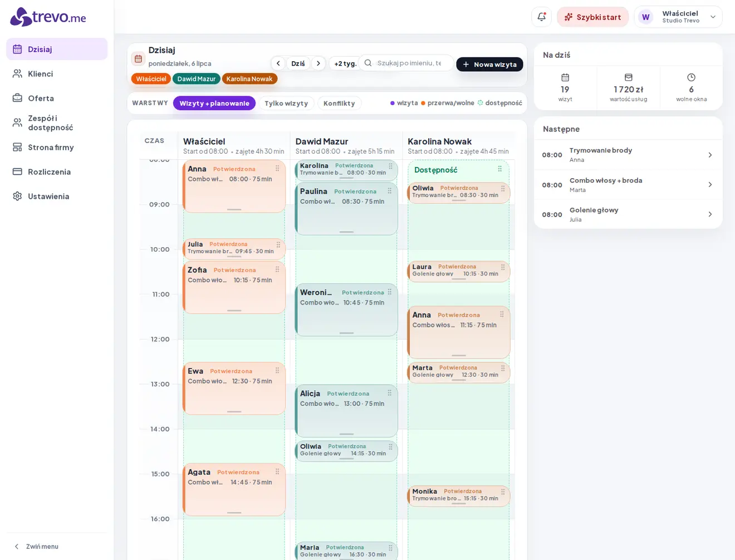The height and width of the screenshot is (560, 735).
Task: Open Dzisiaj in the sidebar
Action: (57, 49)
